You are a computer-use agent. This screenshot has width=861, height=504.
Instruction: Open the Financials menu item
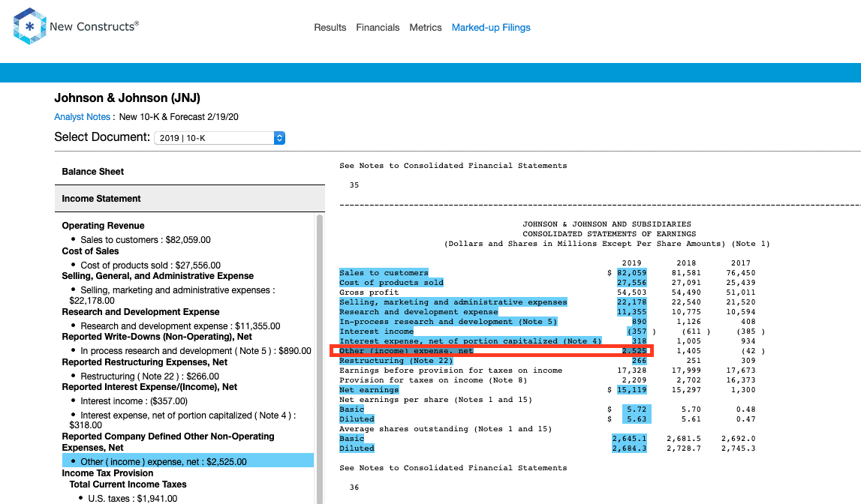(x=378, y=28)
